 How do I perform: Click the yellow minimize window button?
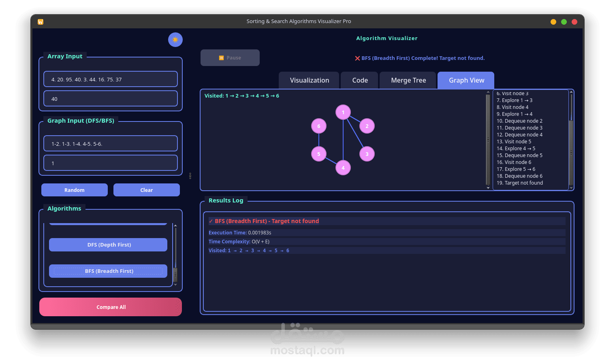[x=553, y=22]
